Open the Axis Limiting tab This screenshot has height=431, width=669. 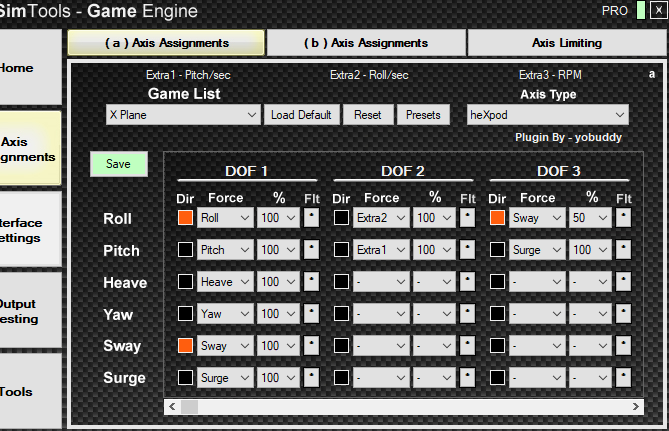(566, 43)
